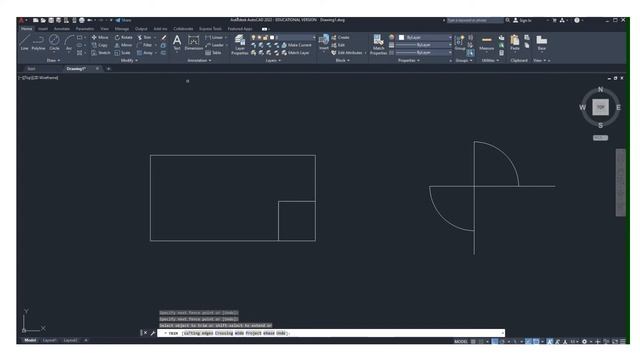
Task: Open the Manage ribbon tab
Action: coord(122,29)
